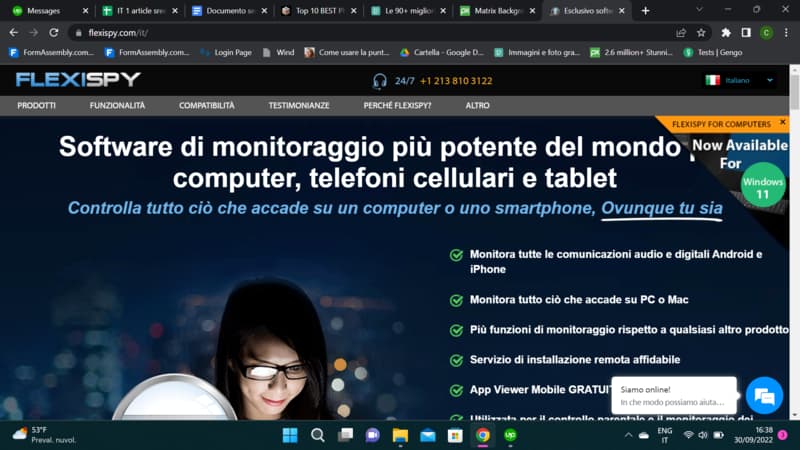Click the volume speaker tray icon

coord(703,435)
